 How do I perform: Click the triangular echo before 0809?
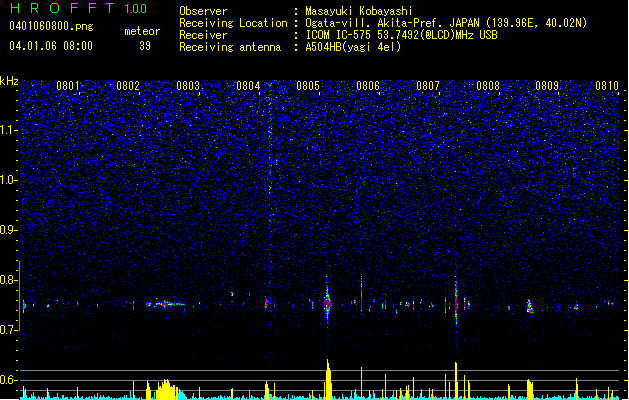530,307
